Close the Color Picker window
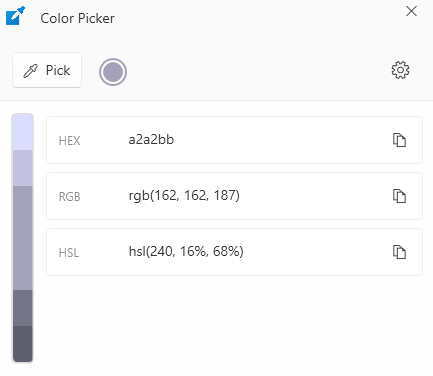The image size is (433, 376). point(412,11)
